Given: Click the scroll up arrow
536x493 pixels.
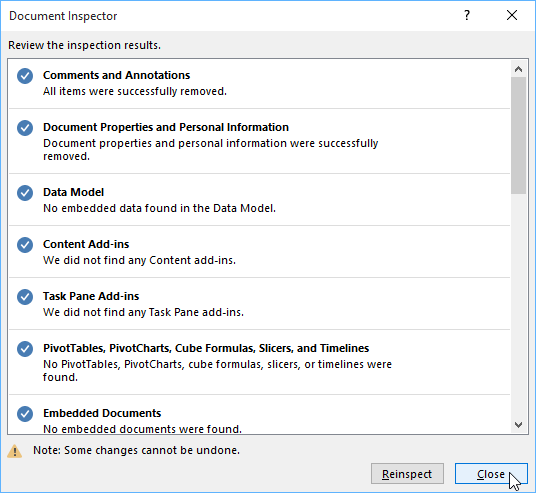Looking at the screenshot, I should (519, 69).
